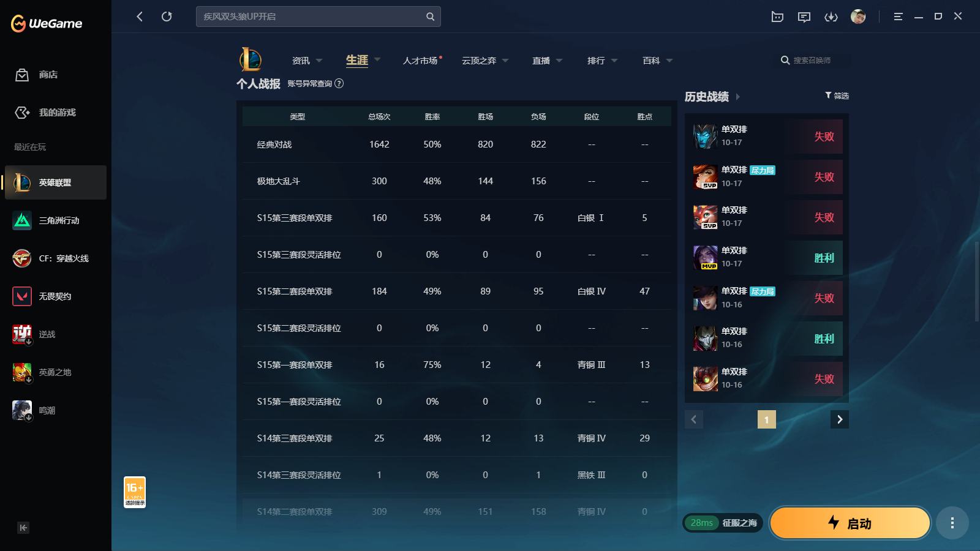Open the folder icon in title bar
Screen dimensions: 980x551
777,17
